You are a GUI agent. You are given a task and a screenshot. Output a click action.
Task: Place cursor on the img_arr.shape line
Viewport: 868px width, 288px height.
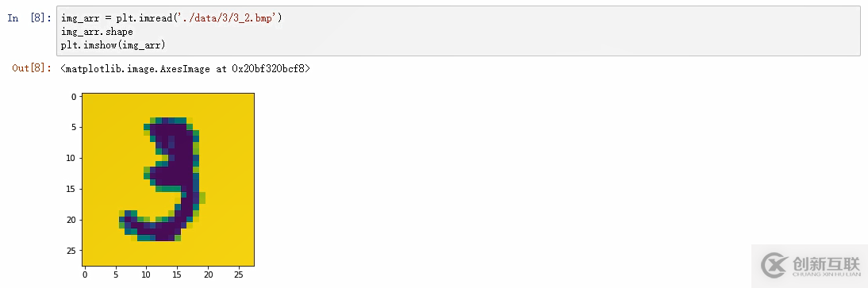click(x=97, y=32)
